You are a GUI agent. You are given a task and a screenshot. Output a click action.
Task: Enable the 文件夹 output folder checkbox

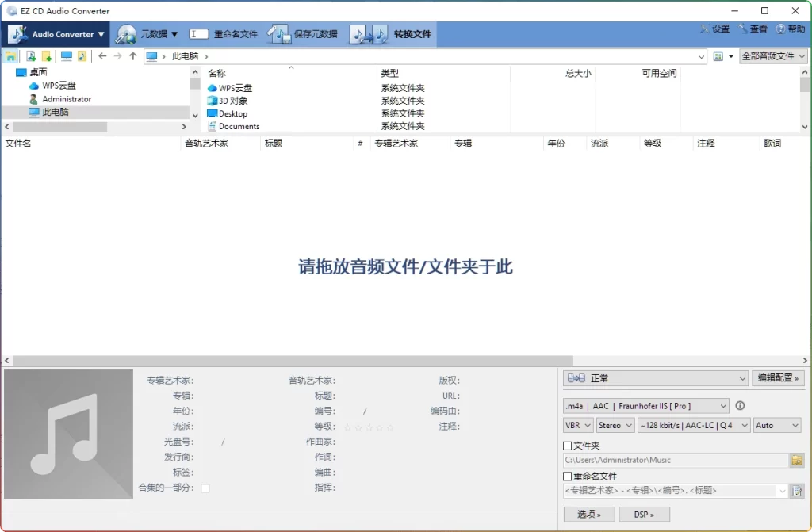[566, 445]
